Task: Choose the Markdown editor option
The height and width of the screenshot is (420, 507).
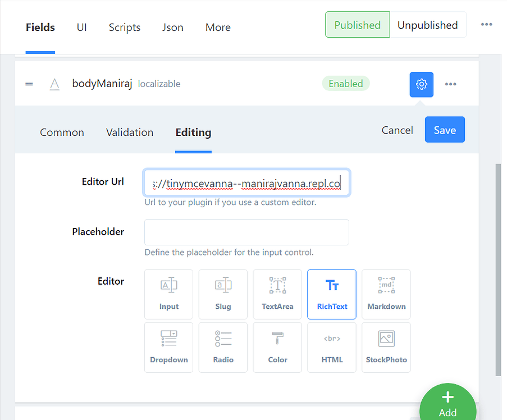Action: 386,294
